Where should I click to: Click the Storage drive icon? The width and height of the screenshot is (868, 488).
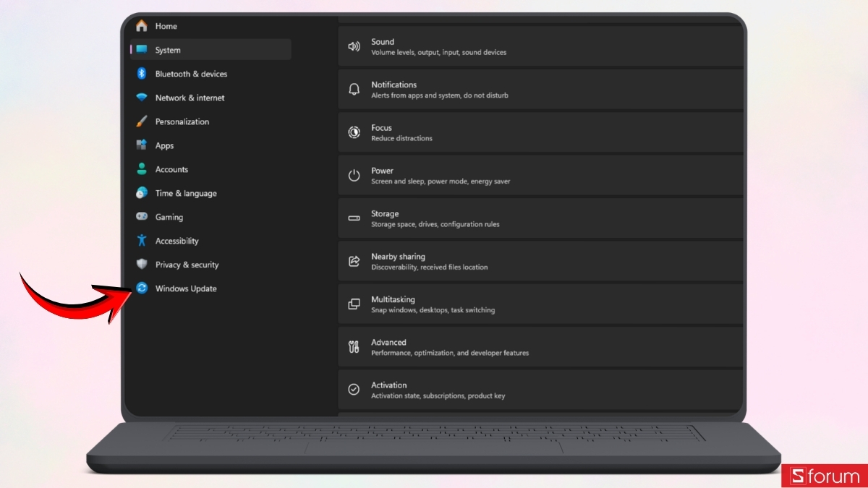coord(354,218)
